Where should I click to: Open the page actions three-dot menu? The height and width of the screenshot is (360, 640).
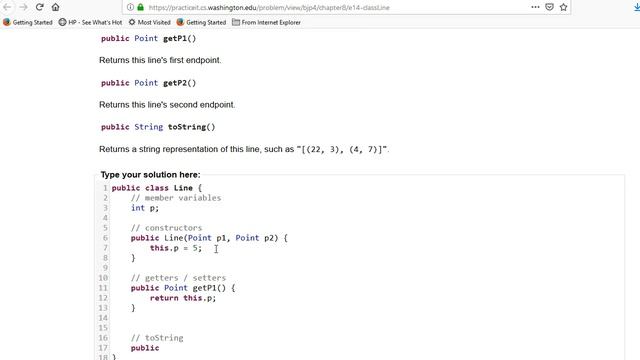pos(535,7)
